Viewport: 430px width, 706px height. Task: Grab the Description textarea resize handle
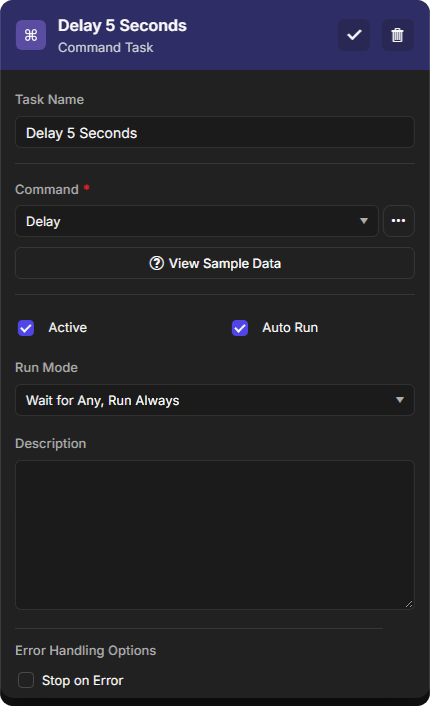(x=409, y=604)
